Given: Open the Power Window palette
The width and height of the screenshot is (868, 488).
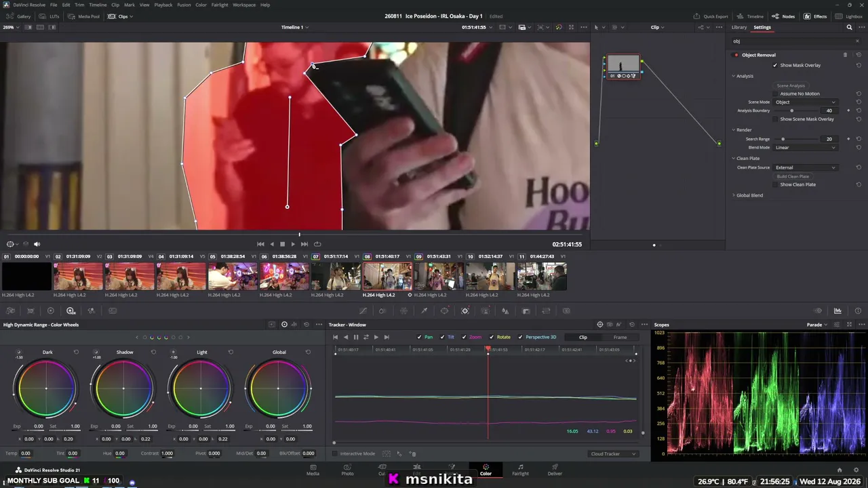Looking at the screenshot, I should 444,311.
